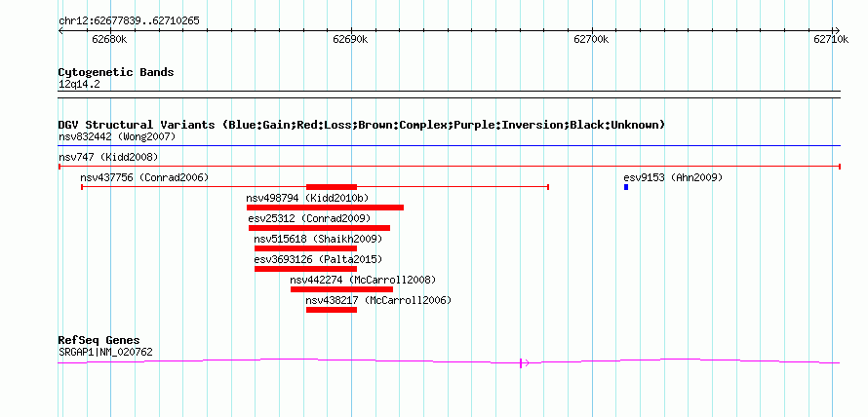Click the red bar under esv3693126
The image size is (868, 417).
click(305, 269)
